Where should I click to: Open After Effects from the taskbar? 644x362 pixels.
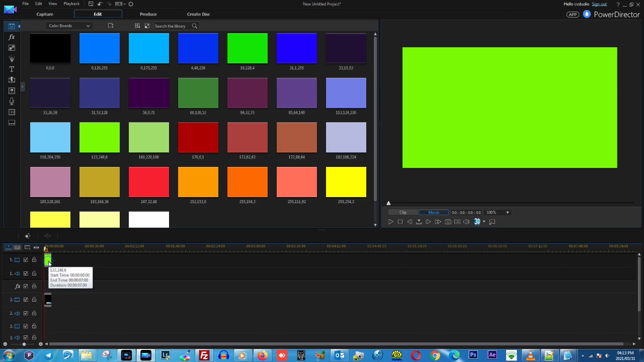(492, 355)
